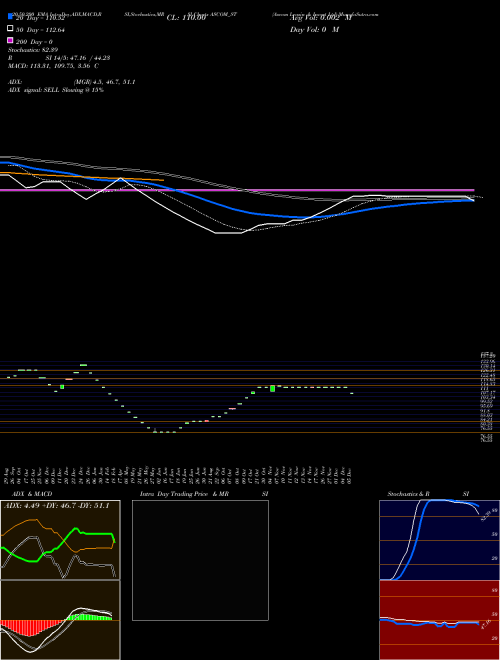
Task: Open the red RSI chart panel
Action: tap(439, 620)
